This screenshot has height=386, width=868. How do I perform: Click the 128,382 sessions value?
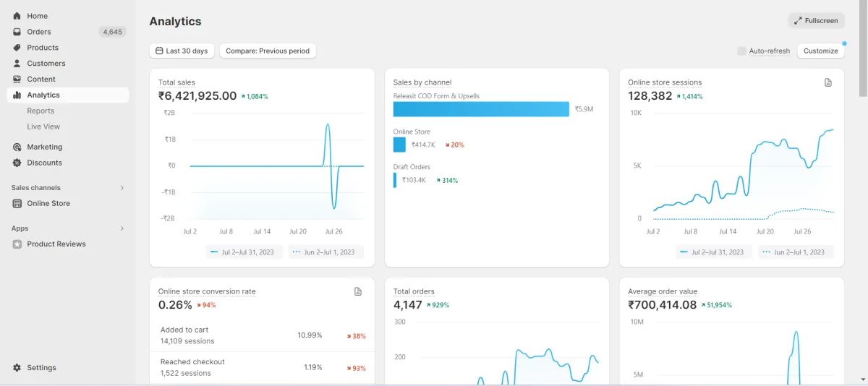(650, 95)
